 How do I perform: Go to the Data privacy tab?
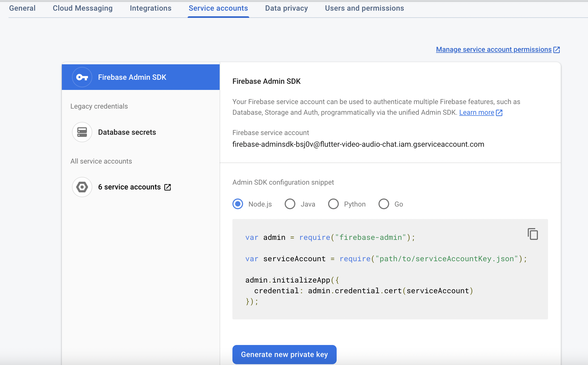pyautogui.click(x=287, y=8)
